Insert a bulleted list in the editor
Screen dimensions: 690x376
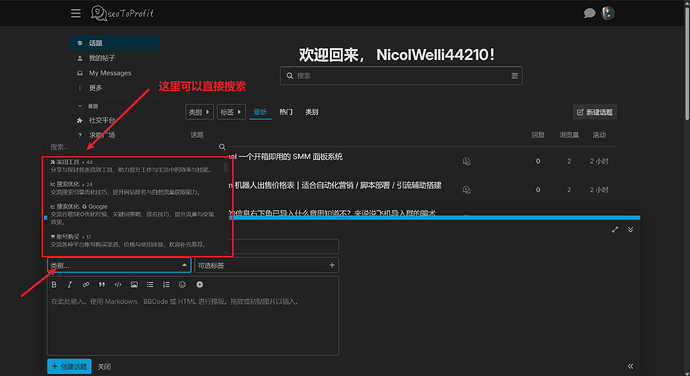click(x=150, y=285)
